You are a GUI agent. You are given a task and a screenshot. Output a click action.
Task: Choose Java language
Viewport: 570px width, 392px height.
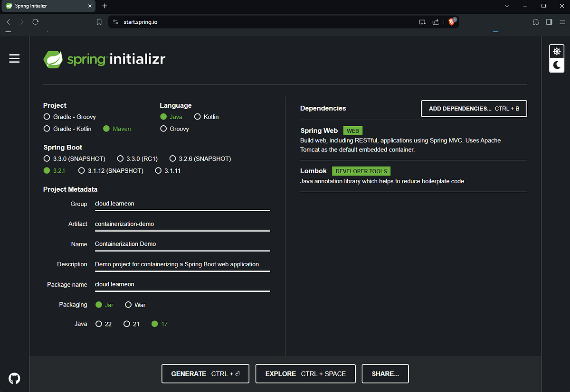click(171, 117)
